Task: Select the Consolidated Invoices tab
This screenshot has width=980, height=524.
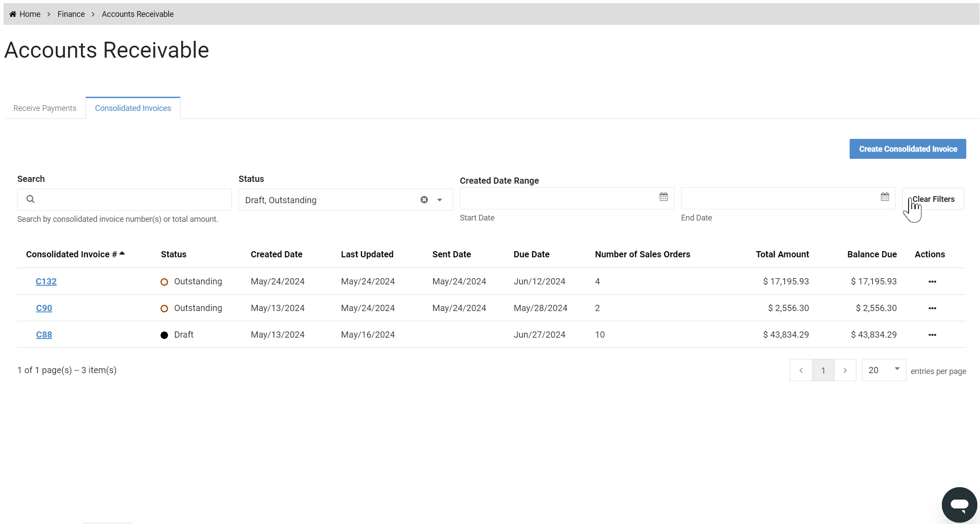Action: 133,108
